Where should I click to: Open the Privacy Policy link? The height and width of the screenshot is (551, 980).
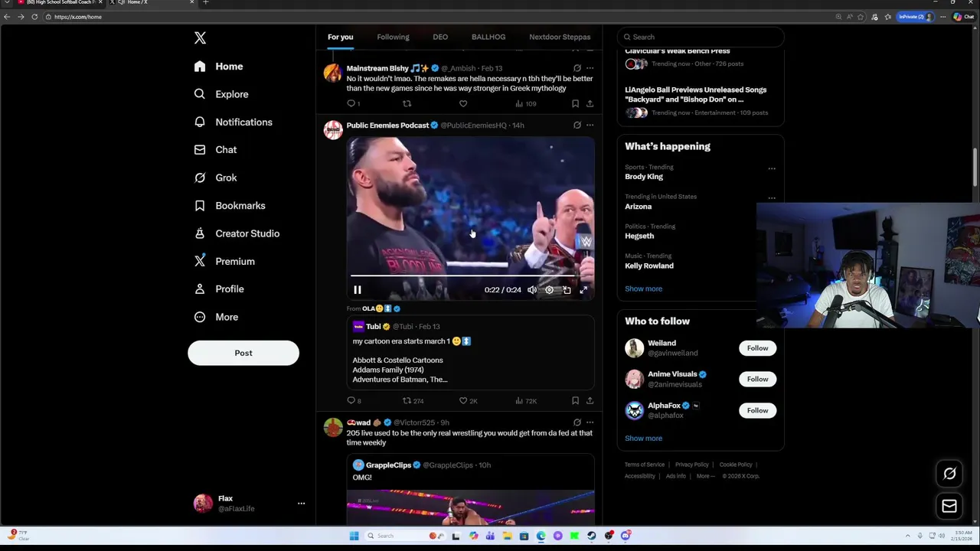692,465
